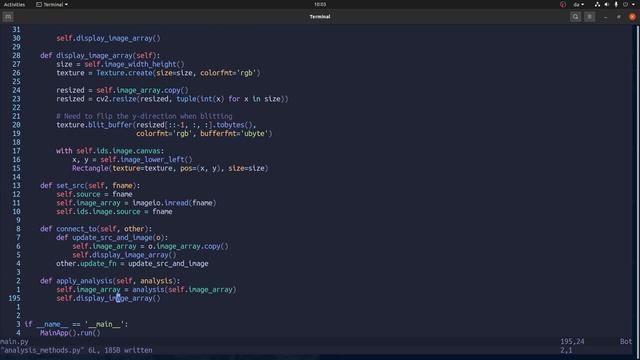Minimize the Terminal window
This screenshot has width=640, height=360.
tap(605, 17)
